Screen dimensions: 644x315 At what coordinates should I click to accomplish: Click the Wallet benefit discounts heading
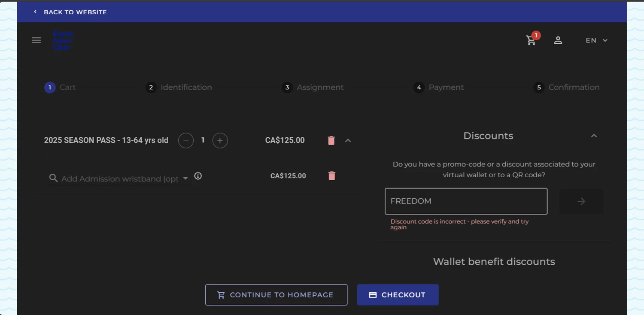(x=494, y=262)
